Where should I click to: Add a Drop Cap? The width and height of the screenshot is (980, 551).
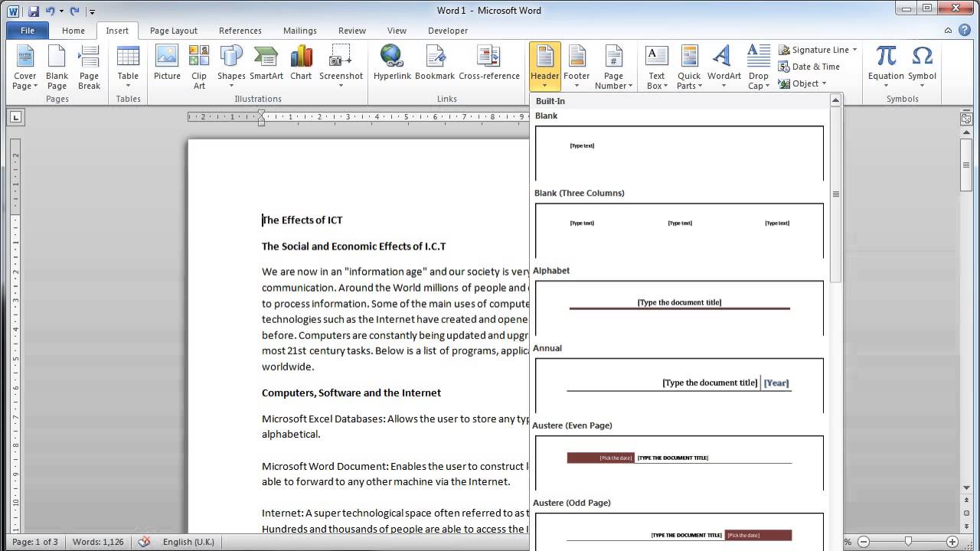758,67
